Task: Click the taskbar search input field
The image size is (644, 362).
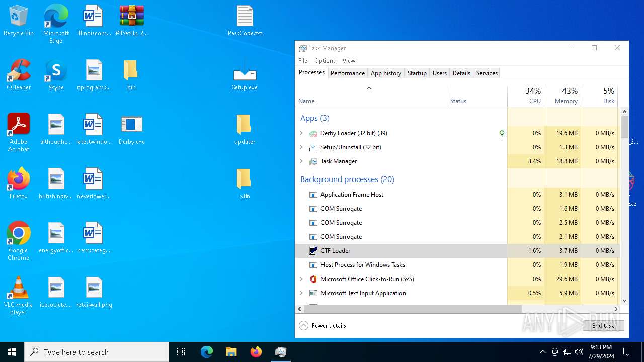Action: [97, 352]
